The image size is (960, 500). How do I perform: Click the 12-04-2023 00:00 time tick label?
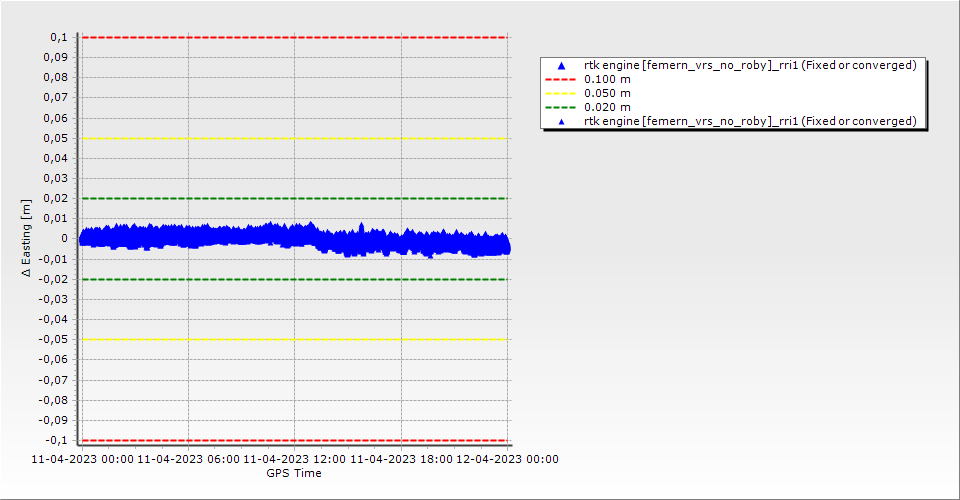(x=507, y=460)
